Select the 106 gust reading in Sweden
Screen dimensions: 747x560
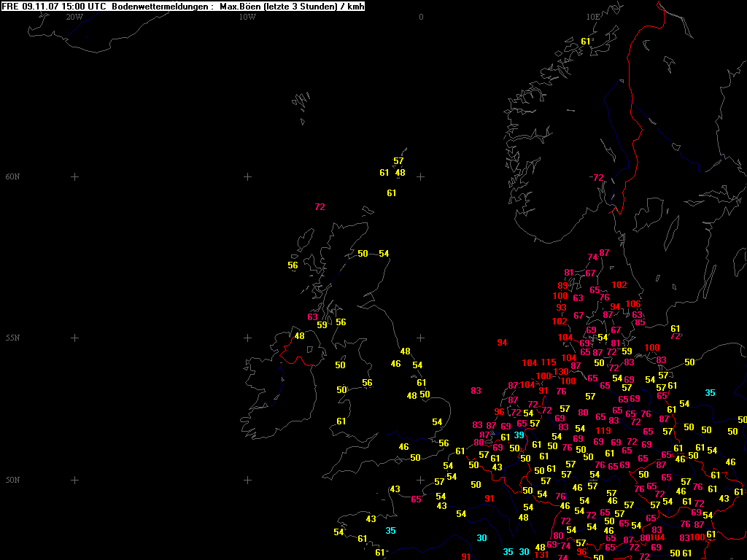tap(633, 304)
